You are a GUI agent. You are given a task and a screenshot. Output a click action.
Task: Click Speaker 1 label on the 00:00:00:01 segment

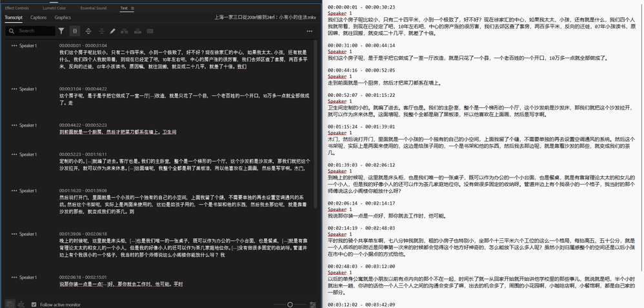click(28, 46)
